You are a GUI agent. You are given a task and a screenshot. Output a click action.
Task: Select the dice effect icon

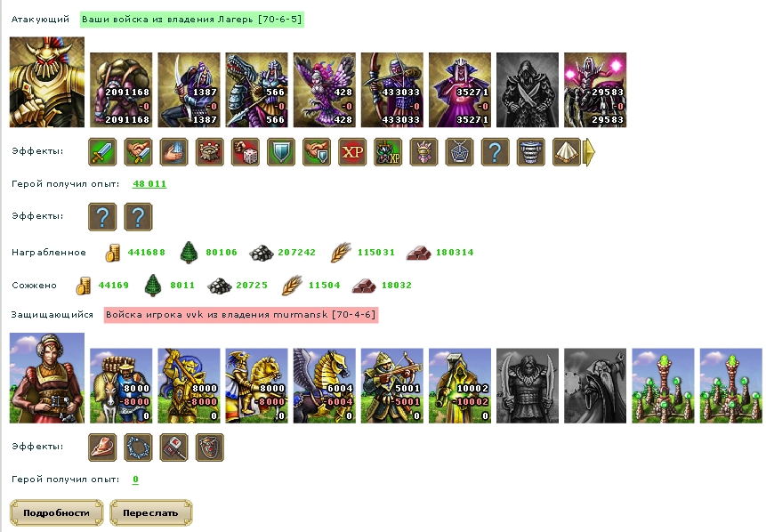pos(246,152)
